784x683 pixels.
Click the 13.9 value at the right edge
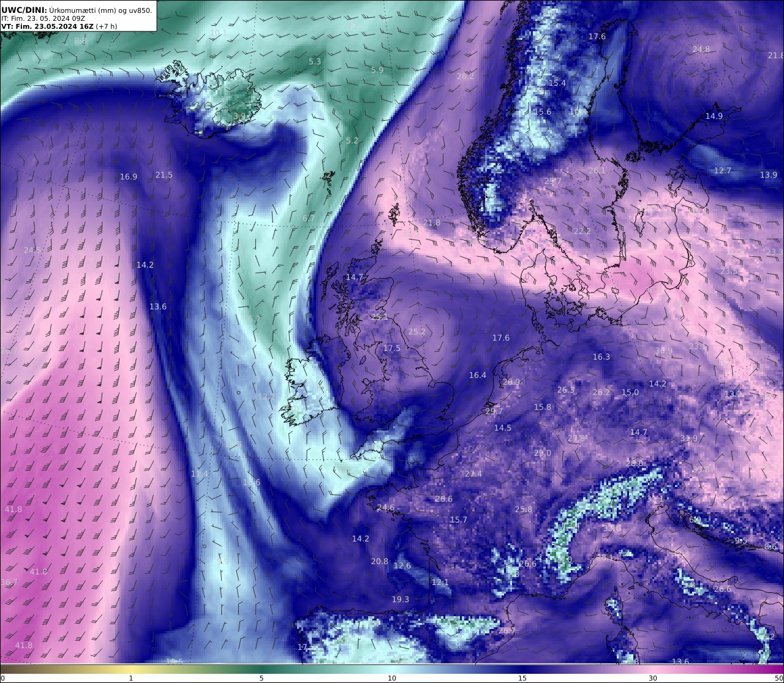[769, 175]
